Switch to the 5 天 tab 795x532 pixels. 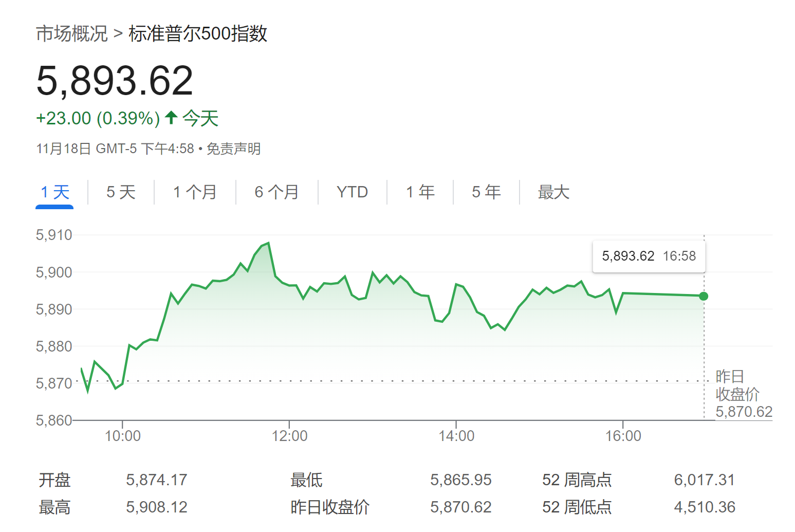click(x=121, y=192)
